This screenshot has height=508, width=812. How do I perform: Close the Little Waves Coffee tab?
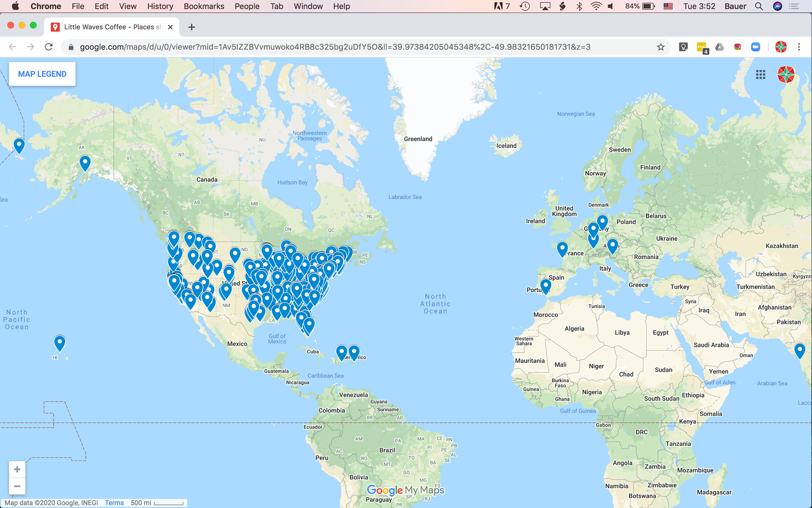tap(170, 27)
